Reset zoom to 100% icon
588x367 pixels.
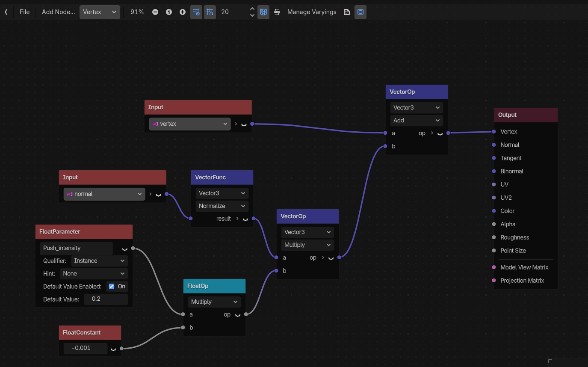(169, 12)
